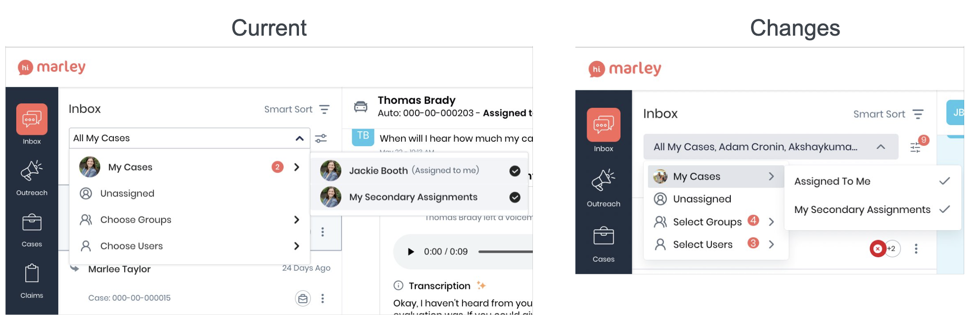
Task: Toggle My Secondary Assignments beside Jackie Booth's photo
Action: coord(514,197)
